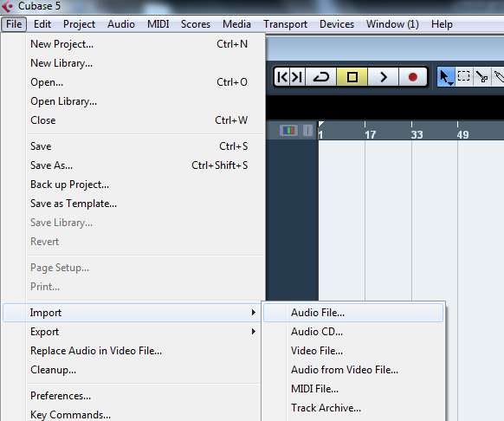
Task: Expand the Export submenu arrow
Action: coord(254,331)
